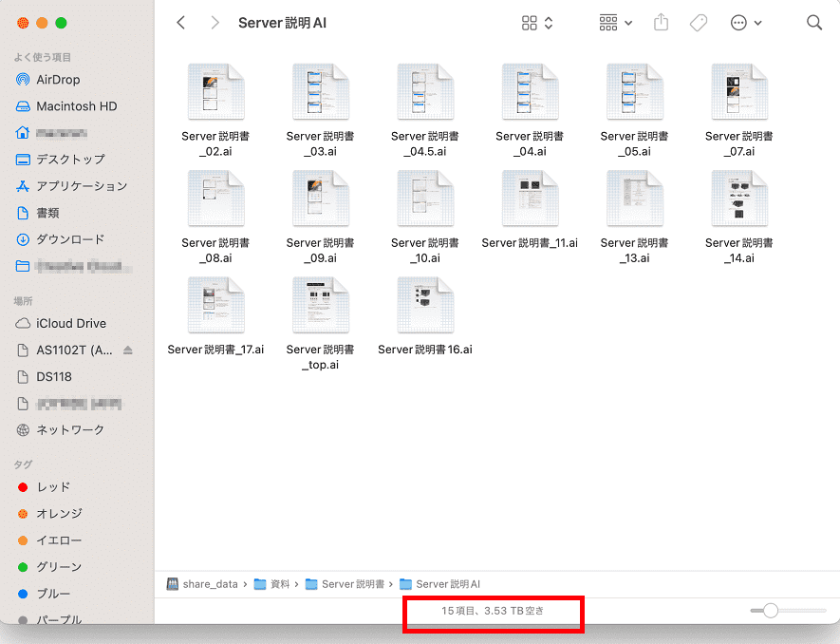Go to Server 説明書 folder in path bar
Viewport: 840px width, 644px height.
pos(345,584)
